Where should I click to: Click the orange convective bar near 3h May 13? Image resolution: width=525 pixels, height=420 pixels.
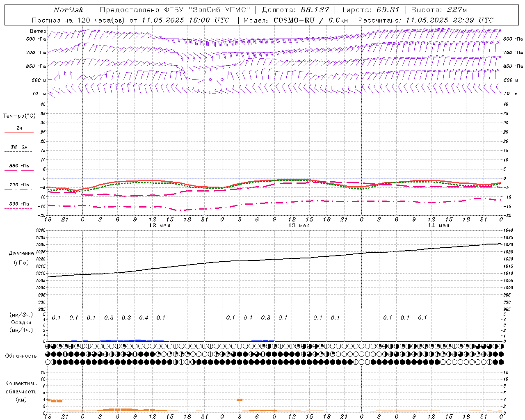240,399
